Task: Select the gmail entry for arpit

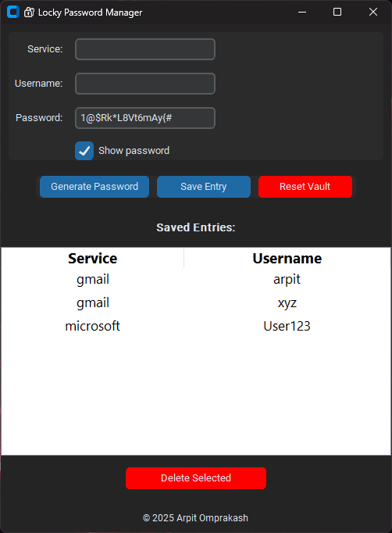Action: click(196, 280)
